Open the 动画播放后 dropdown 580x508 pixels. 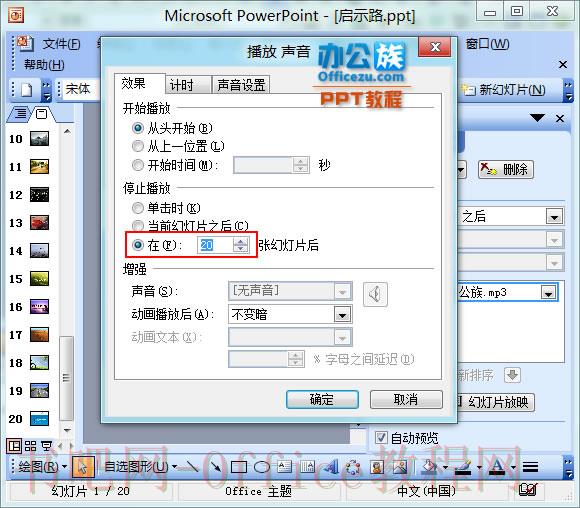tap(343, 315)
